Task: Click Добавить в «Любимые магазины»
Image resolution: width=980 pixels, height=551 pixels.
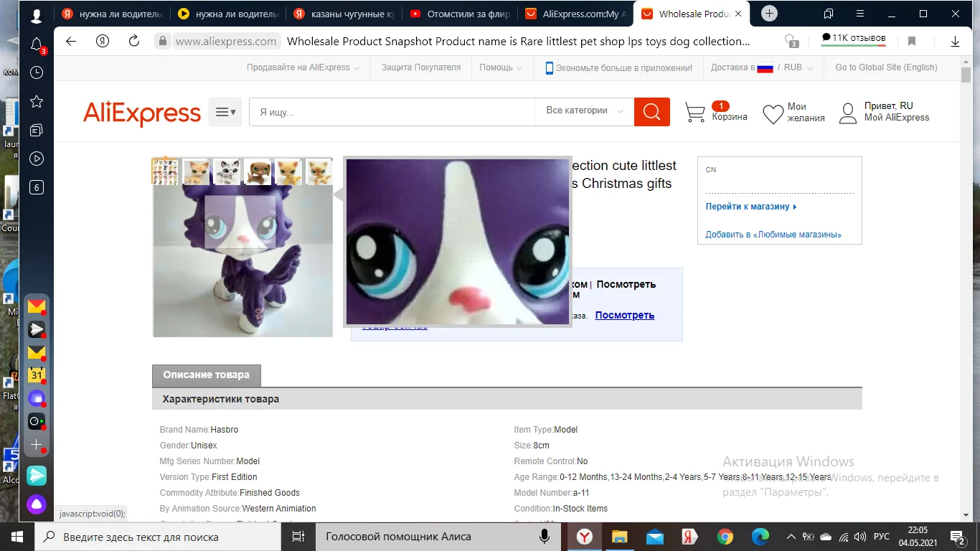Action: pyautogui.click(x=773, y=235)
